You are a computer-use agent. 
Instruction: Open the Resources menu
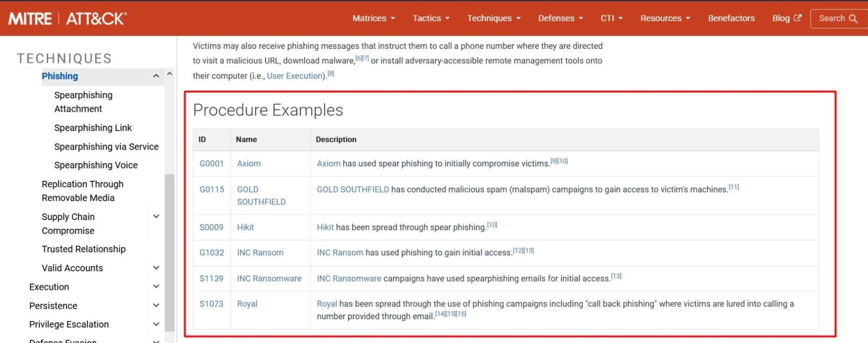pyautogui.click(x=665, y=18)
